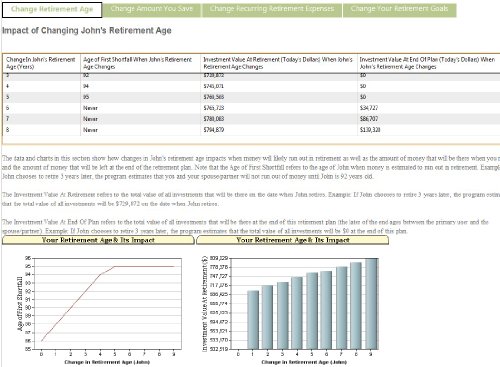This screenshot has width=500, height=367.
Task: Go to Change Your Retirement Goals tab
Action: pos(399,10)
